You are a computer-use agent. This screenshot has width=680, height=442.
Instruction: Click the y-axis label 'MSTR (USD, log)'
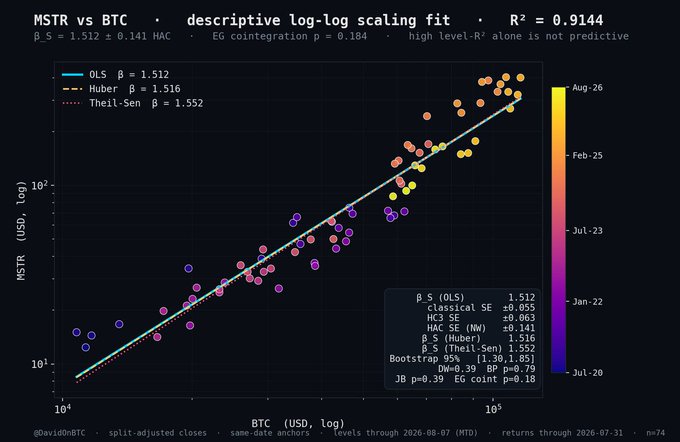point(21,230)
